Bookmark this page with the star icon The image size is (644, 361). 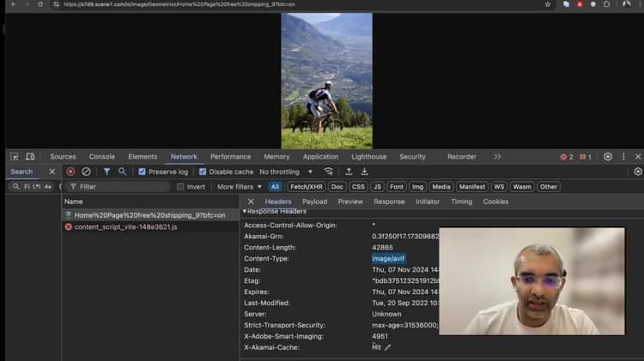point(548,4)
